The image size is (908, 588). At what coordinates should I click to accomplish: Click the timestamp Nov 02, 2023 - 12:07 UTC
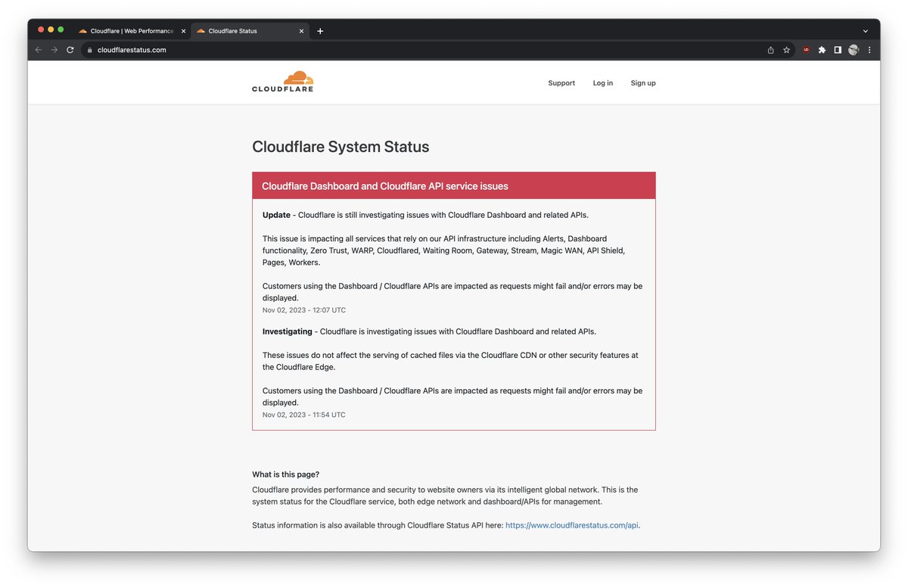point(304,310)
